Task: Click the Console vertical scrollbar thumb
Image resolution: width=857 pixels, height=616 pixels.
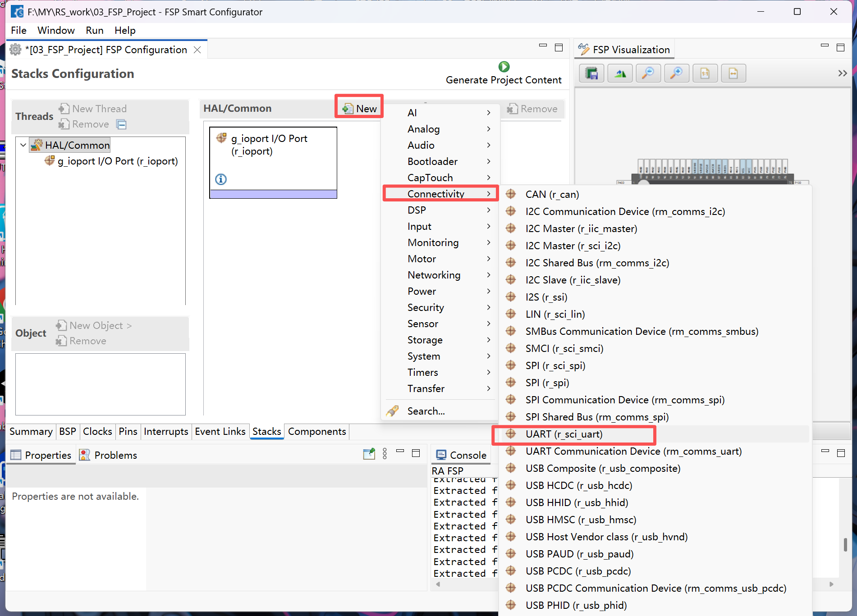Action: click(845, 544)
